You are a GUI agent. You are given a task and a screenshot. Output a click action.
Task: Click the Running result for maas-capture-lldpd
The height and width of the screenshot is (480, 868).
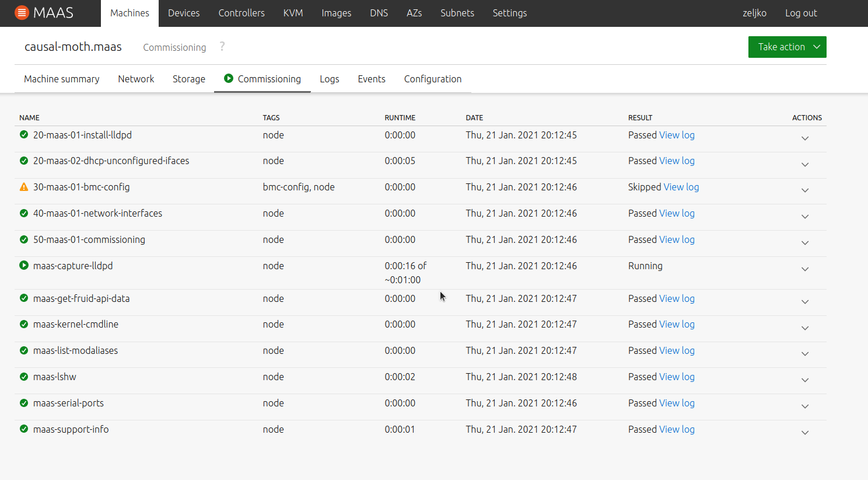[645, 266]
